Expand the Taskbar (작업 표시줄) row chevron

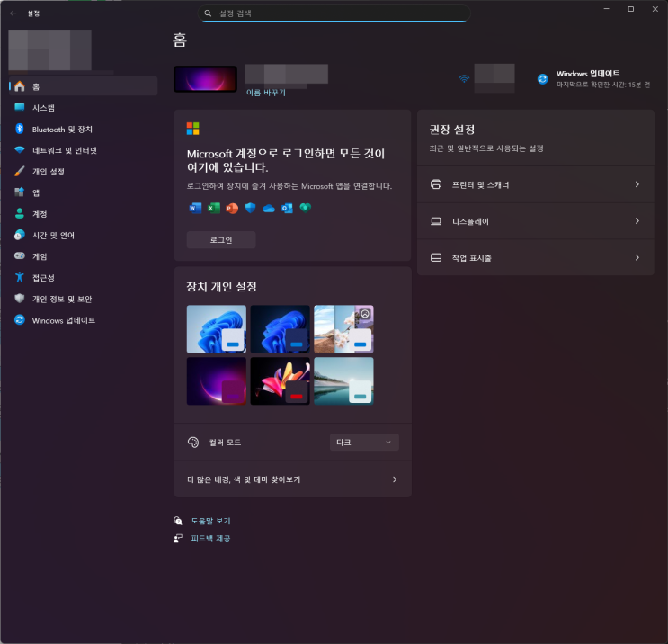[x=637, y=257]
